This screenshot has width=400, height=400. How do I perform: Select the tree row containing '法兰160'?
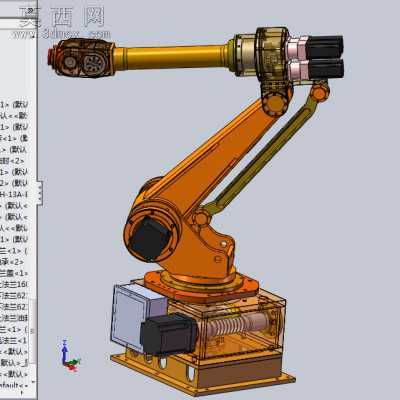click(14, 284)
